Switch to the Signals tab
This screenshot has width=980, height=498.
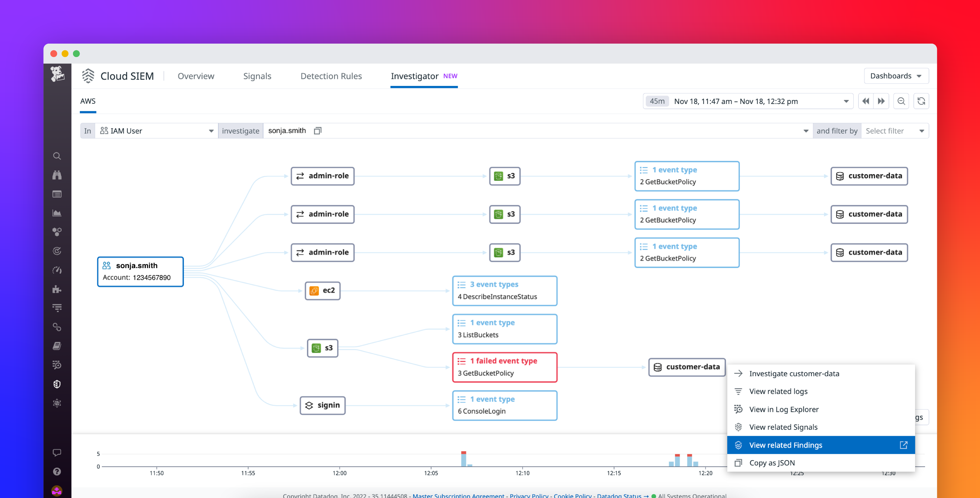point(257,76)
